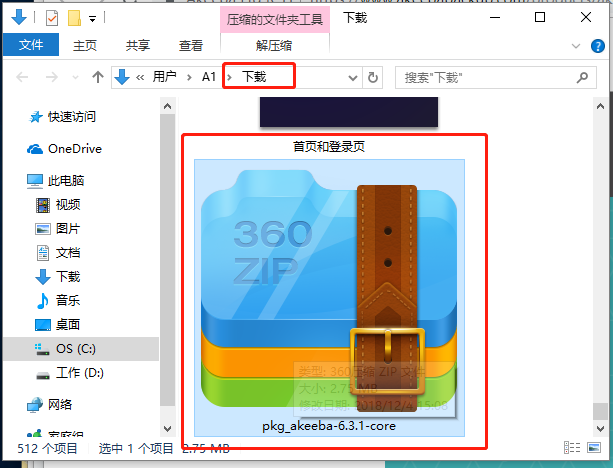Click the 选中 1 个项目 status text
Viewport: 613px width, 468px height.
tap(136, 448)
